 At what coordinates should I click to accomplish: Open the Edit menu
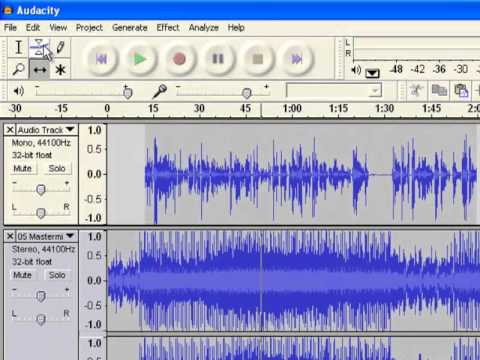33,28
